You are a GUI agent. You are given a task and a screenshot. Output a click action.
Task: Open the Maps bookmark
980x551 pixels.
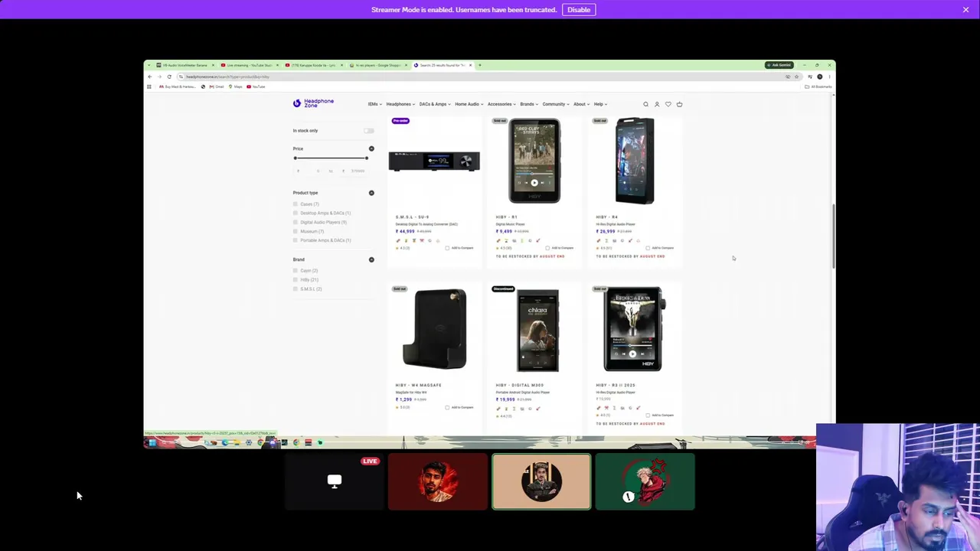[235, 86]
